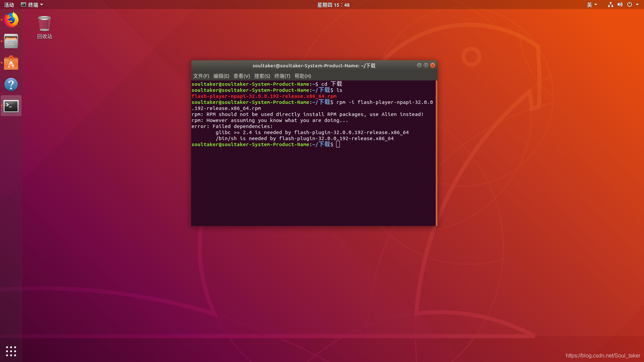The height and width of the screenshot is (362, 644).
Task: Click 活动 Activities in the top bar
Action: [9, 5]
